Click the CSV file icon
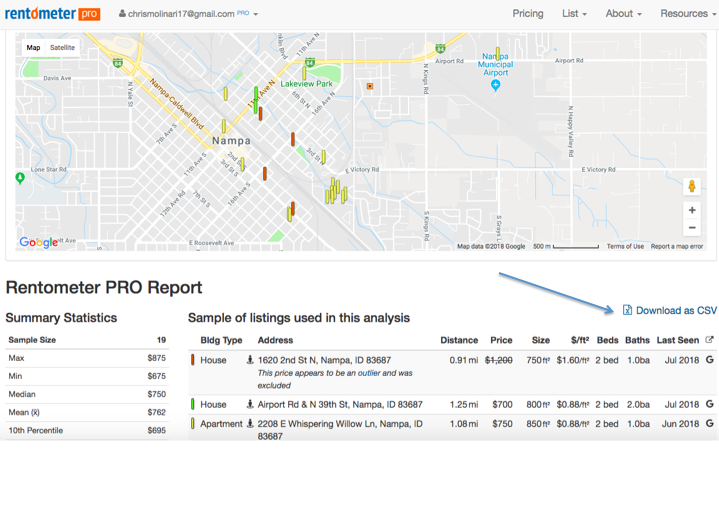The width and height of the screenshot is (719, 508). [627, 310]
